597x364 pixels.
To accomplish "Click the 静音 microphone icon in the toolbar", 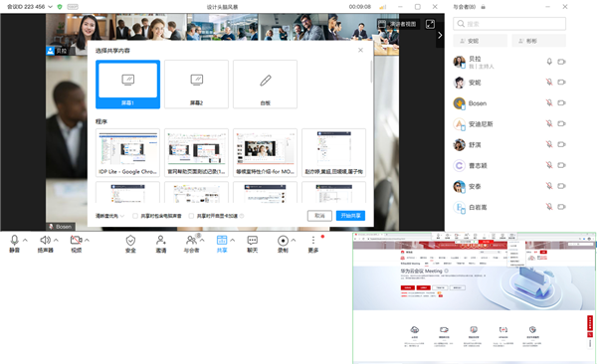I will (15, 240).
